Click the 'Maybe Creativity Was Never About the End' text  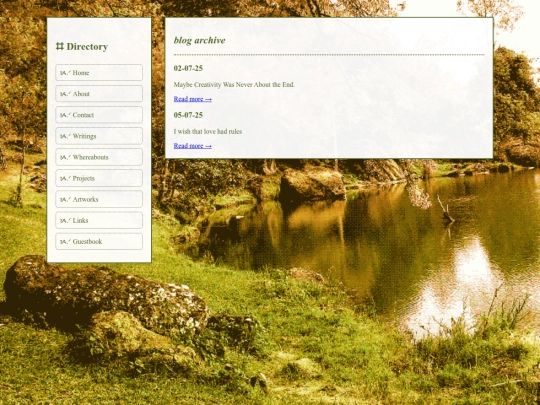pyautogui.click(x=234, y=85)
